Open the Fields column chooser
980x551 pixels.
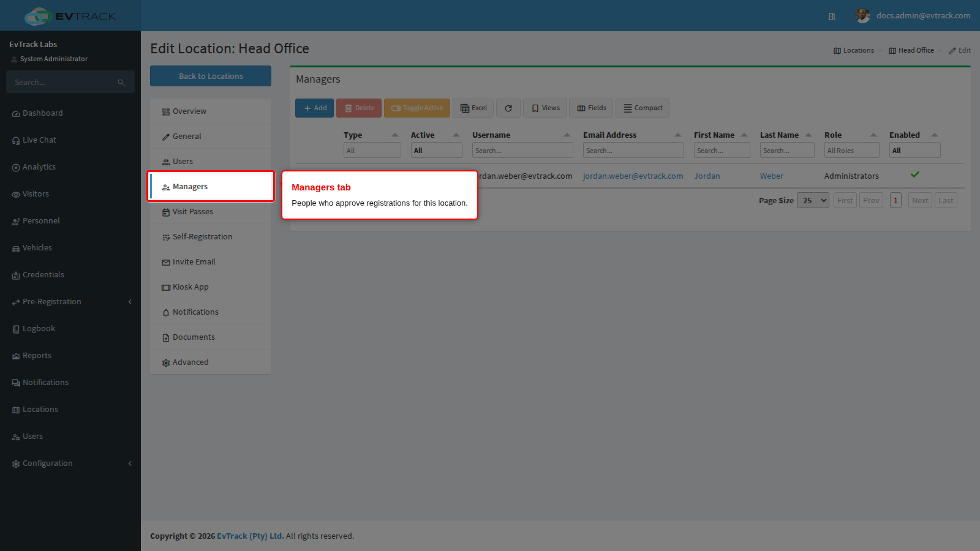[x=592, y=108]
